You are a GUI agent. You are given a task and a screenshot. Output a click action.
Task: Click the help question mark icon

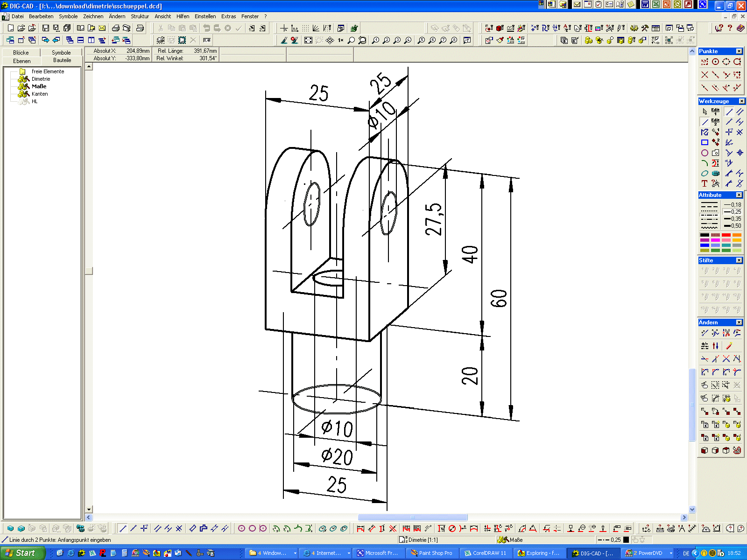click(x=730, y=28)
